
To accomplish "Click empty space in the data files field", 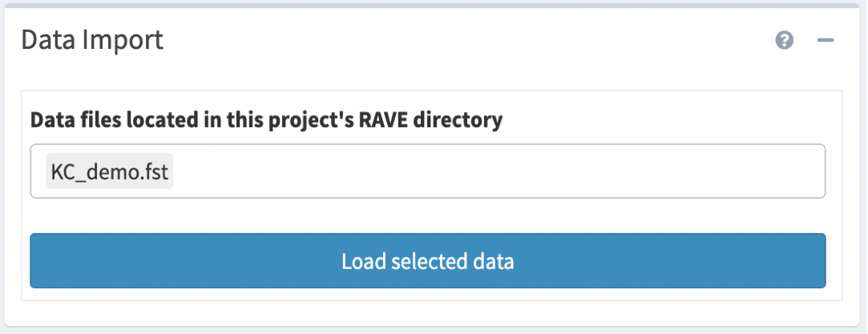I will (x=497, y=171).
